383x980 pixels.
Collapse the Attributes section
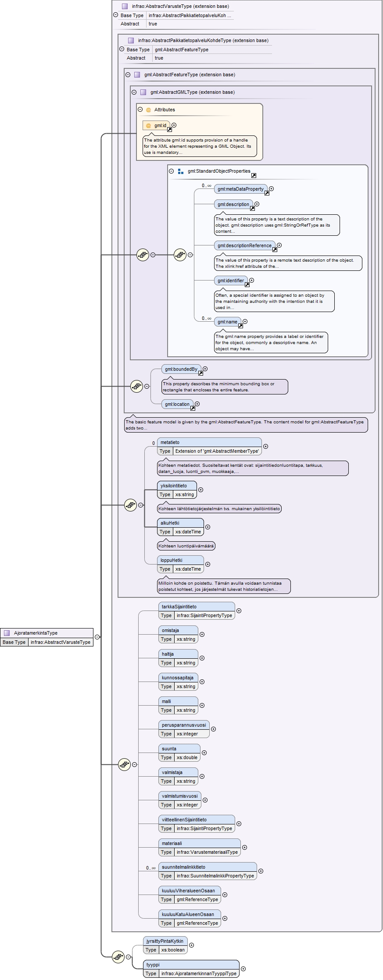(x=140, y=110)
